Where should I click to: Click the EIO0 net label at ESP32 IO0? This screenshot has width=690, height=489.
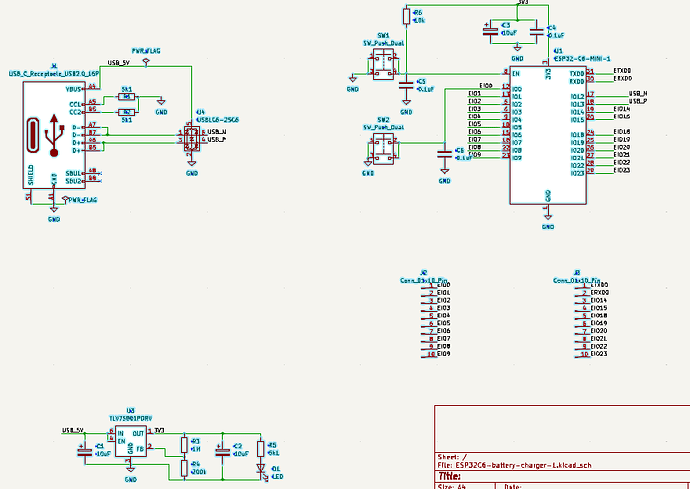coord(486,85)
